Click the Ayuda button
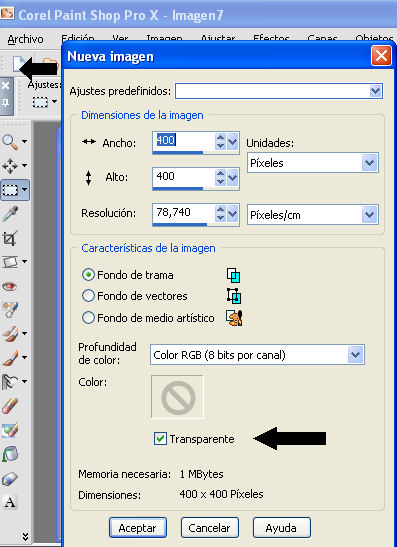This screenshot has width=397, height=547. [282, 528]
